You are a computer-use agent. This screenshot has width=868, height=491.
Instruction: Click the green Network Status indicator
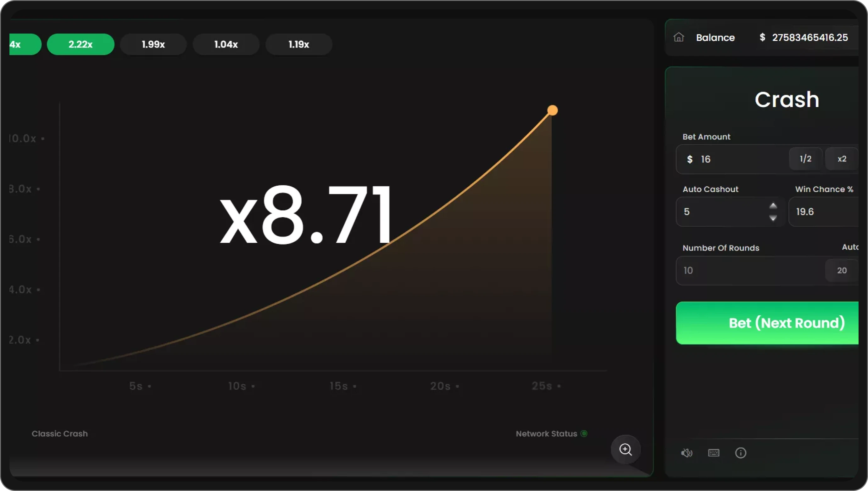584,433
